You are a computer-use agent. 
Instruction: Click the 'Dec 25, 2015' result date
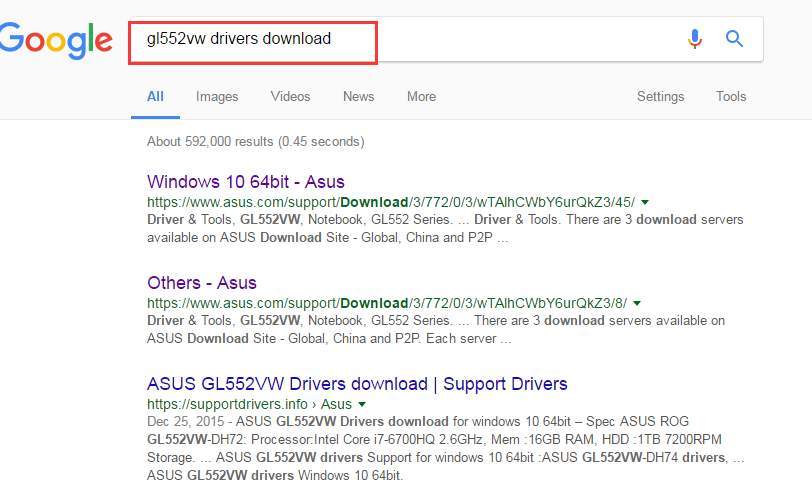point(185,421)
